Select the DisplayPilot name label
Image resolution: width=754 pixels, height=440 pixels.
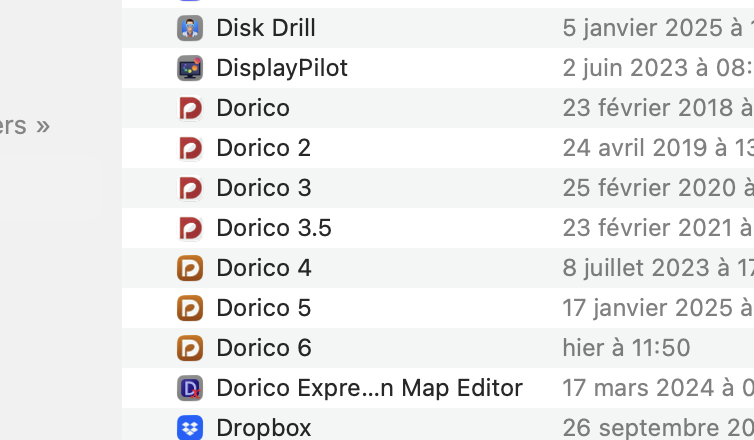(282, 68)
